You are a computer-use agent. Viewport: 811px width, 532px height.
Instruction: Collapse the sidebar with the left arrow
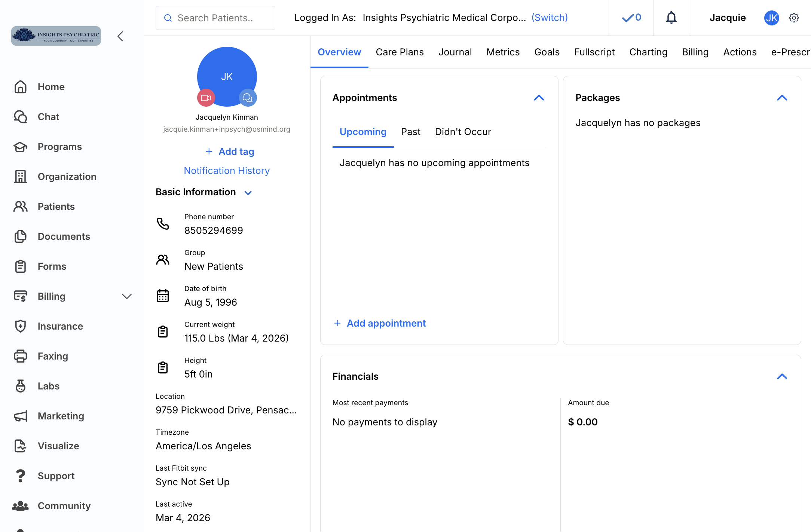point(120,36)
